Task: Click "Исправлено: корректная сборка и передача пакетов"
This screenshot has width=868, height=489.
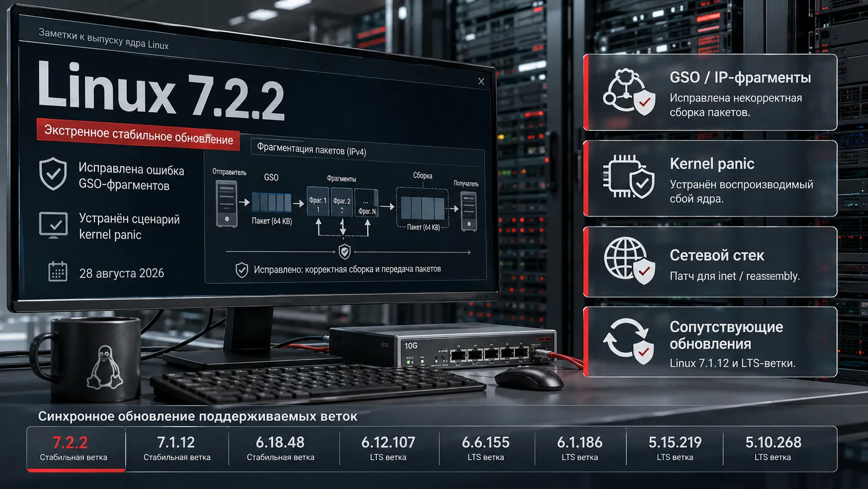Action: point(347,269)
